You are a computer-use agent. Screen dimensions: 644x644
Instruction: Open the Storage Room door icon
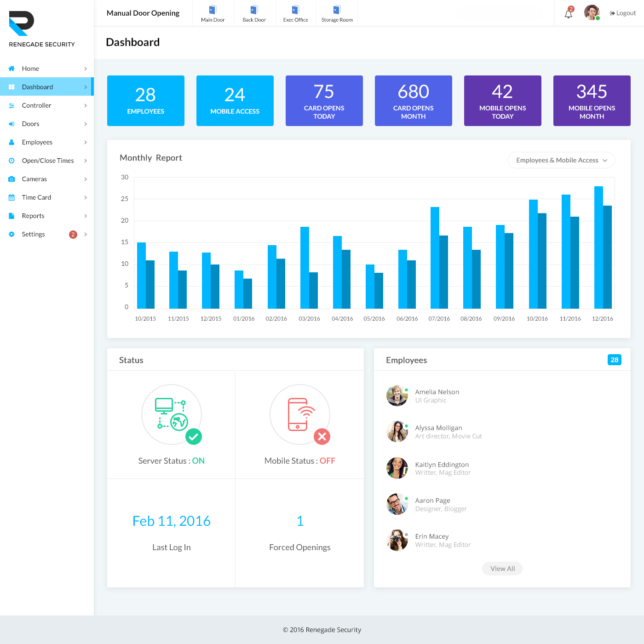coord(336,11)
